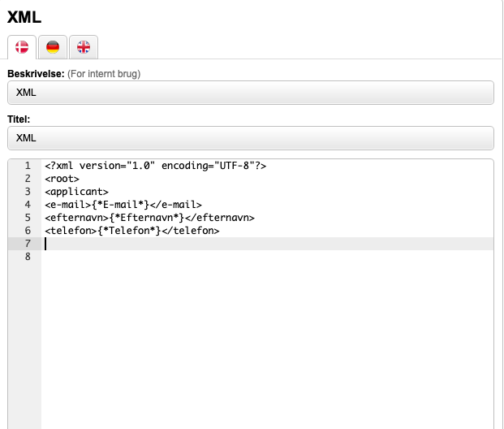The height and width of the screenshot is (429, 504).
Task: Click the closing </telefon> tag
Action: (192, 231)
